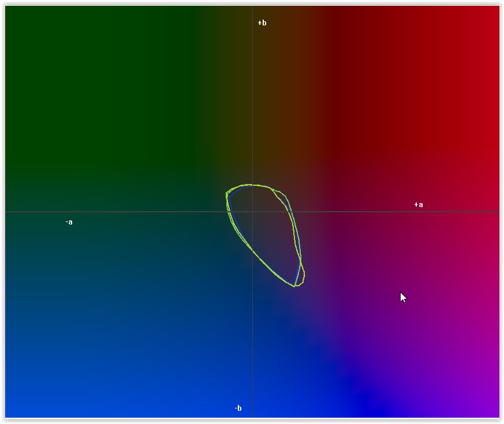Pick the bright red top-right corner

pyautogui.click(x=491, y=14)
